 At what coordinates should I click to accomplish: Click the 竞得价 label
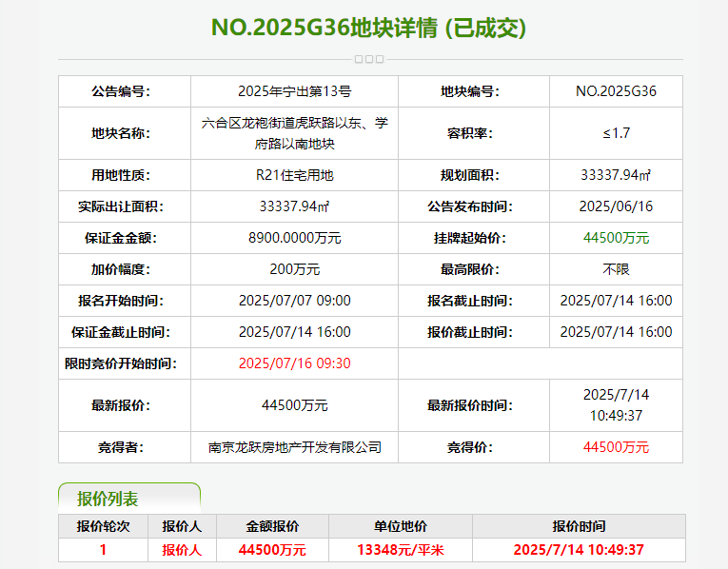pos(470,447)
